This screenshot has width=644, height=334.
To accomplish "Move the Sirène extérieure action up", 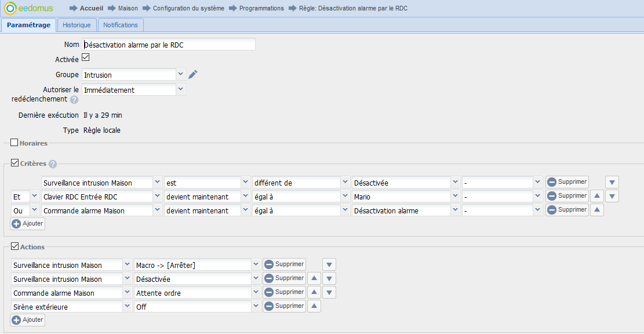I will pos(314,306).
